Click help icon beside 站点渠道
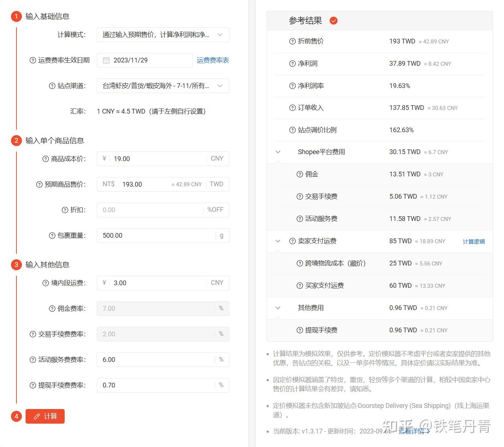This screenshot has height=447, width=504. point(52,86)
